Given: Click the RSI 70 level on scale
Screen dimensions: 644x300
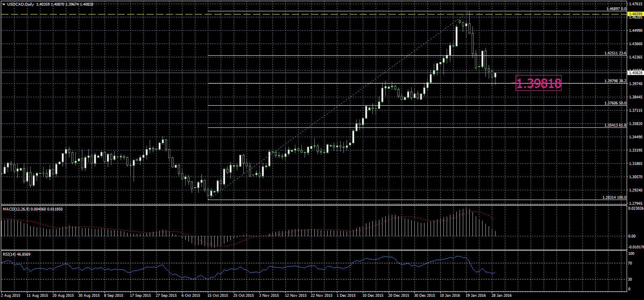Looking at the screenshot, I should 631,264.
